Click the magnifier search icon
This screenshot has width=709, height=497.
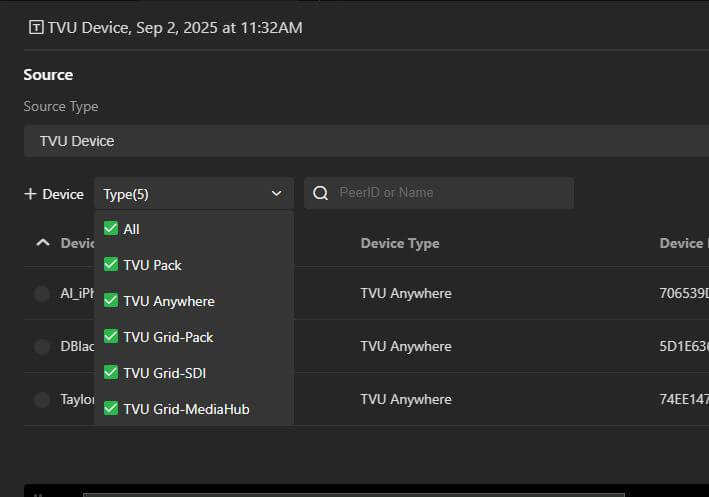(321, 193)
